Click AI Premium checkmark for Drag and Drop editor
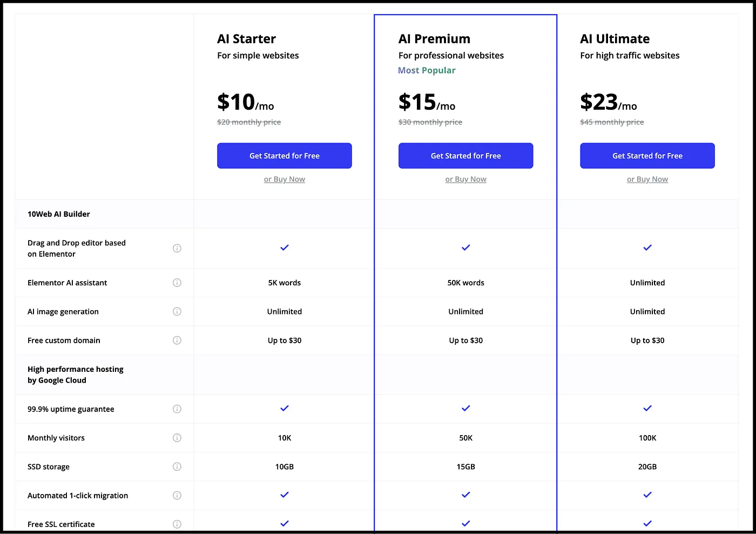 click(x=466, y=248)
